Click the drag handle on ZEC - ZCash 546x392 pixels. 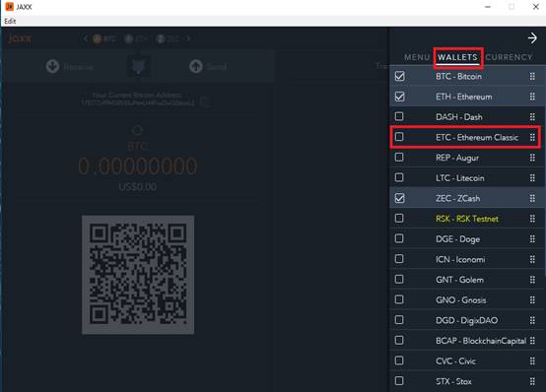532,198
